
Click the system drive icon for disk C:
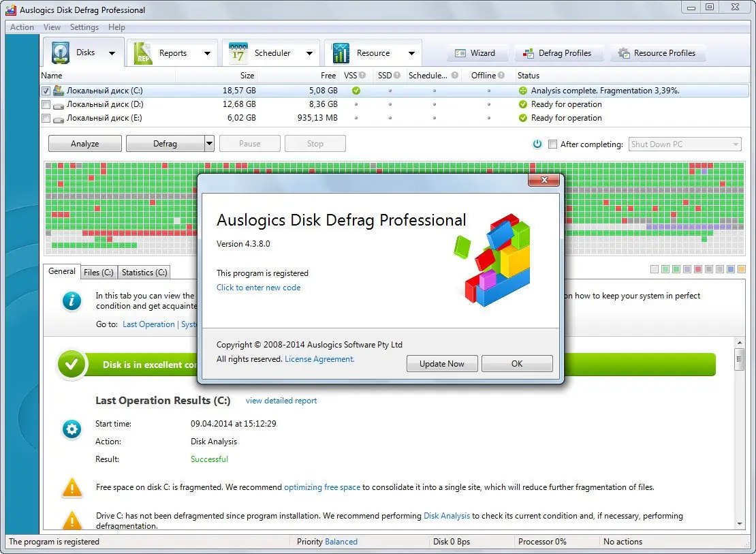[x=59, y=90]
